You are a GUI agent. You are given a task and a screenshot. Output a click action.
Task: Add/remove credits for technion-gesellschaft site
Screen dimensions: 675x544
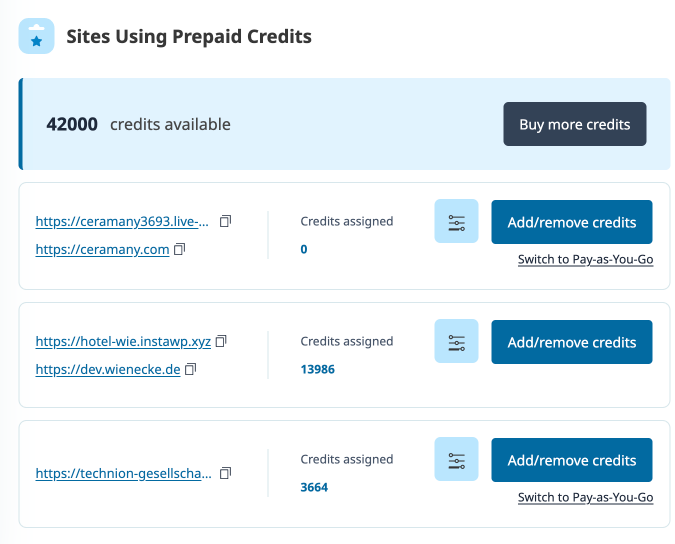pos(571,460)
